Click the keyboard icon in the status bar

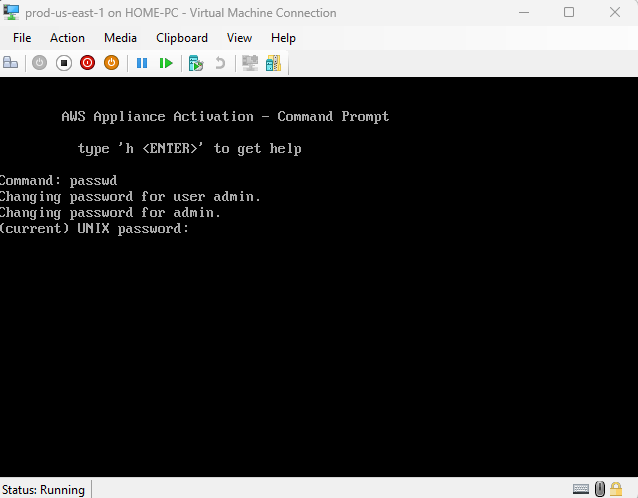pyautogui.click(x=581, y=489)
